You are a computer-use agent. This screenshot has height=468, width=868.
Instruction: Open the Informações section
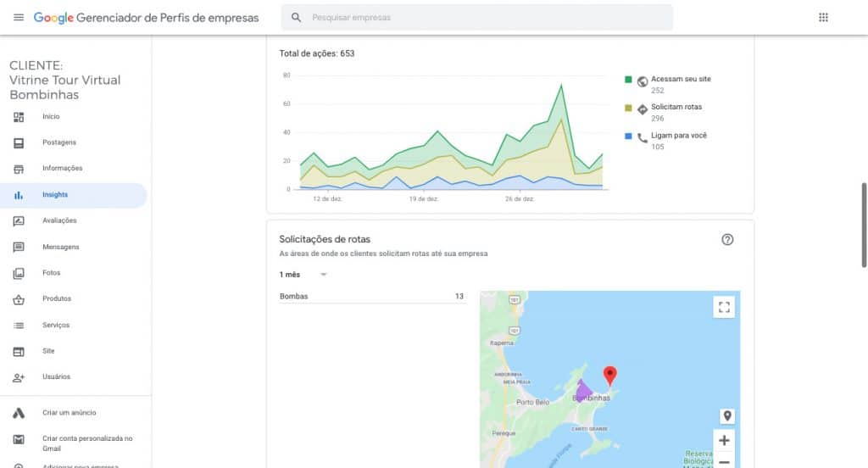63,168
